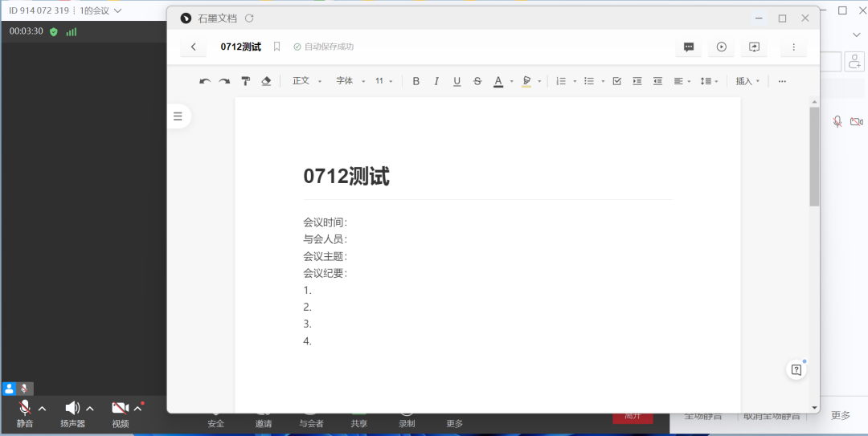Toggle underline formatting

click(457, 81)
